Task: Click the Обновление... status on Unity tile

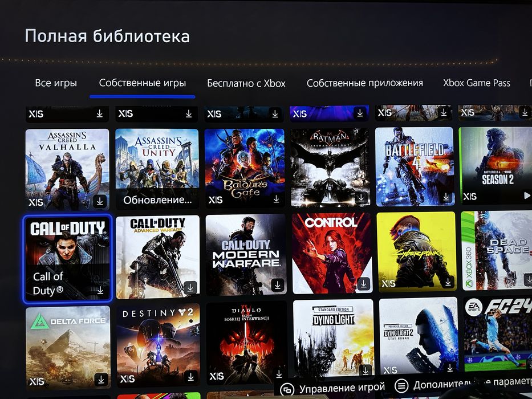Action: click(x=157, y=200)
